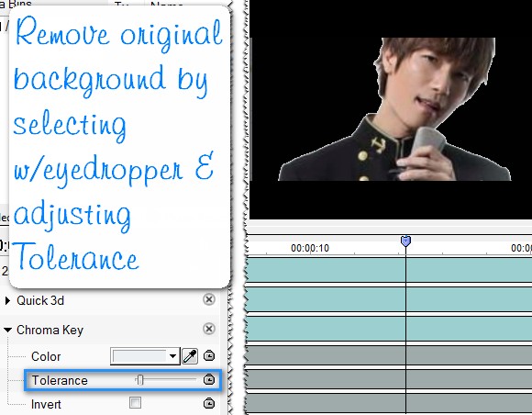This screenshot has width=532, height=415.
Task: Click the Tolerance property label
Action: (60, 380)
